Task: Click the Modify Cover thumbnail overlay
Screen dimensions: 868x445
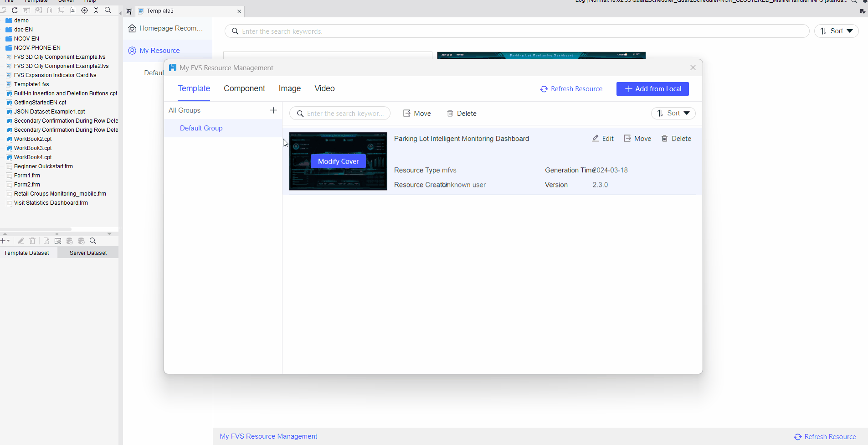Action: tap(338, 161)
